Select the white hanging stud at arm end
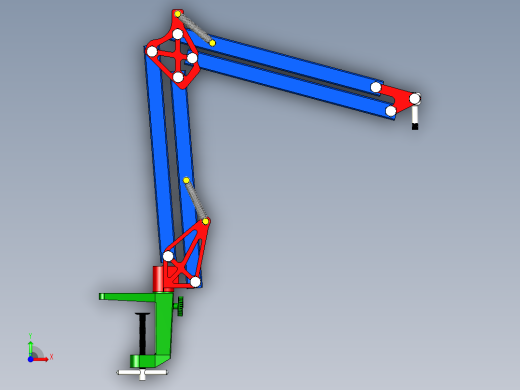 pyautogui.click(x=415, y=114)
